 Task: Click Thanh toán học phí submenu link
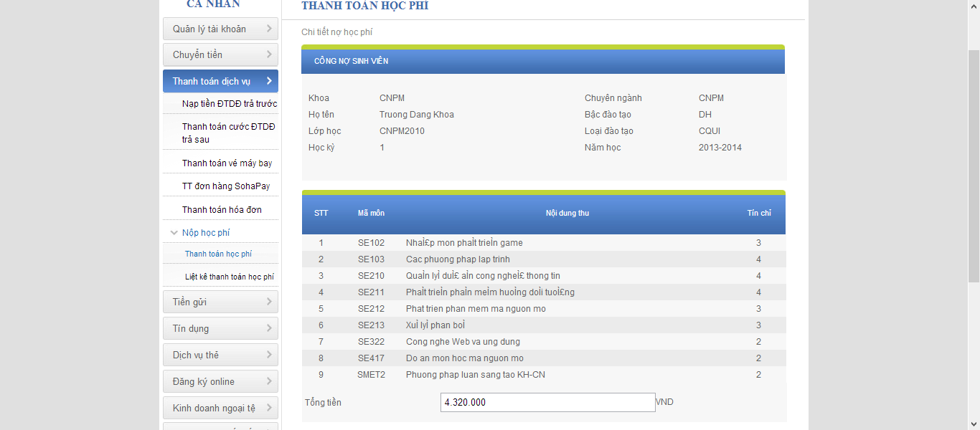pos(218,254)
